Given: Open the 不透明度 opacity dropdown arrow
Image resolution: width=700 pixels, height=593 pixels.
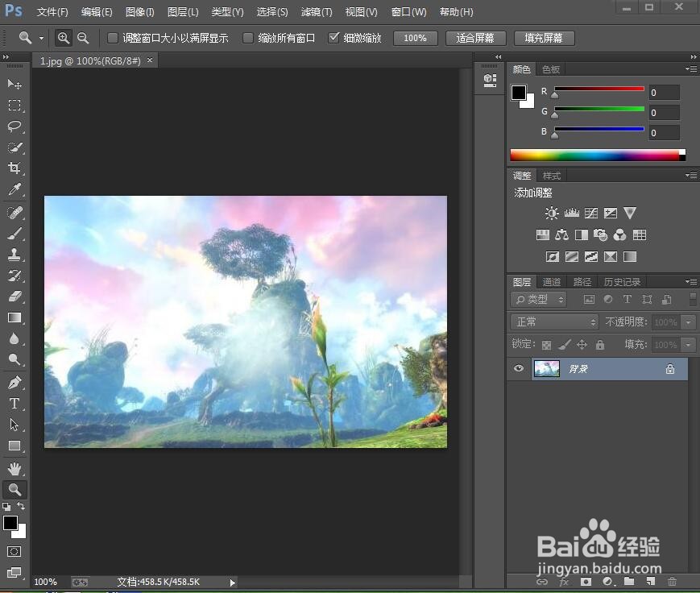Looking at the screenshot, I should [x=689, y=322].
